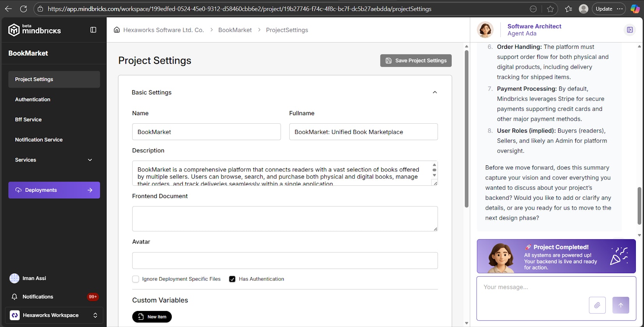This screenshot has height=327, width=644.
Task: Click the home icon in breadcrumb
Action: (x=117, y=30)
